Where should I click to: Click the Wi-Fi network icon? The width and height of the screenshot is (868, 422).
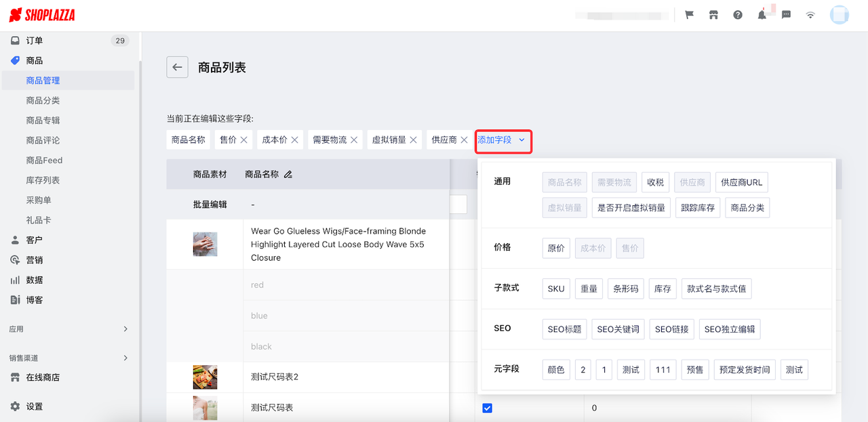810,14
